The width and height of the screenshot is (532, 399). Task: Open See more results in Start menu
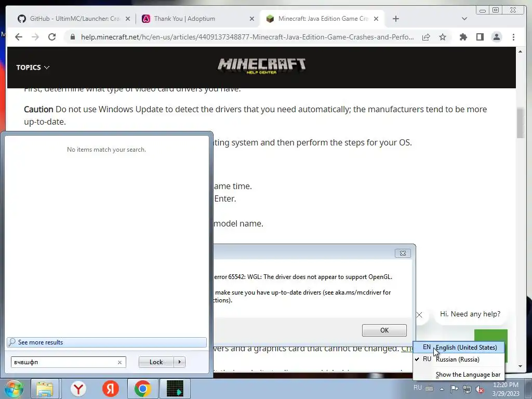point(107,342)
